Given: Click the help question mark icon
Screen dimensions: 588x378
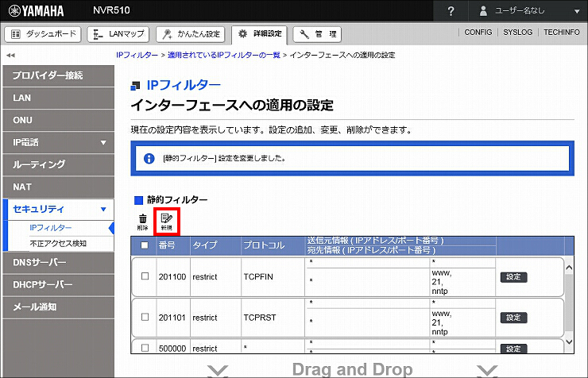Looking at the screenshot, I should 451,11.
